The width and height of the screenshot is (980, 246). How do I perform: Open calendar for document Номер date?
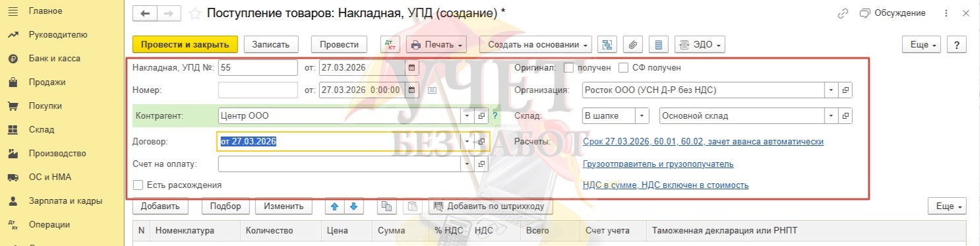pos(412,90)
